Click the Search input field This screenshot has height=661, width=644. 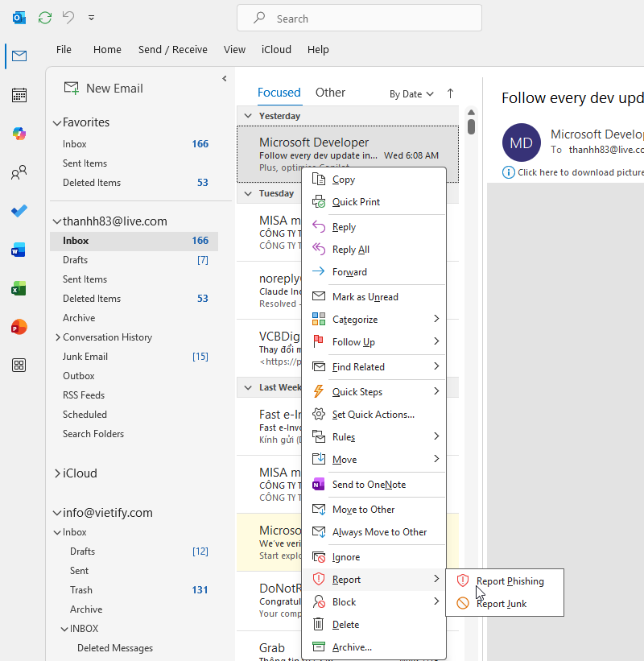click(x=359, y=19)
